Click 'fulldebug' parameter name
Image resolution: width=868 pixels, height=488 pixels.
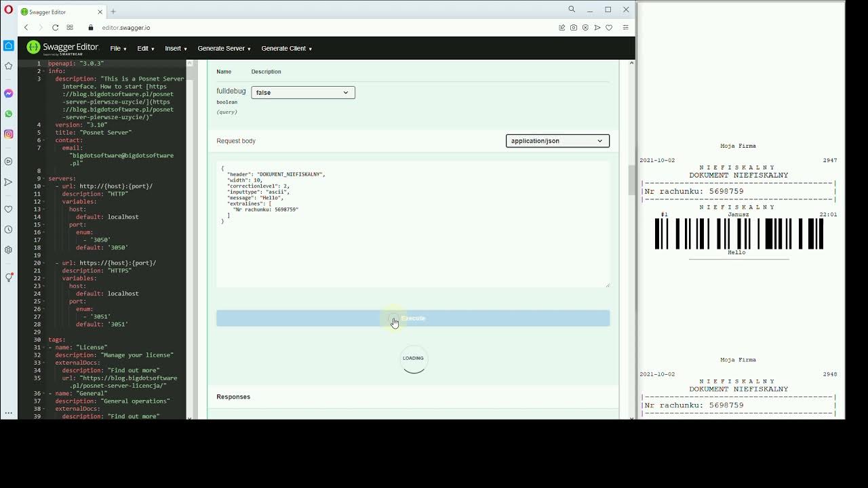point(231,91)
